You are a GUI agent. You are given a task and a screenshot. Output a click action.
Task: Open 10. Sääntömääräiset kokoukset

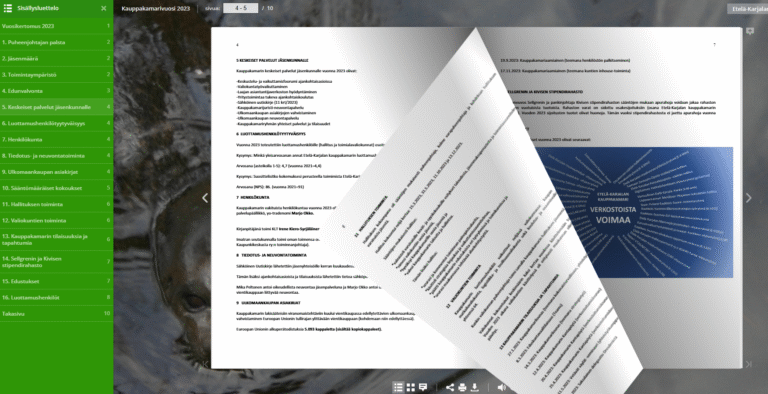pos(57,188)
